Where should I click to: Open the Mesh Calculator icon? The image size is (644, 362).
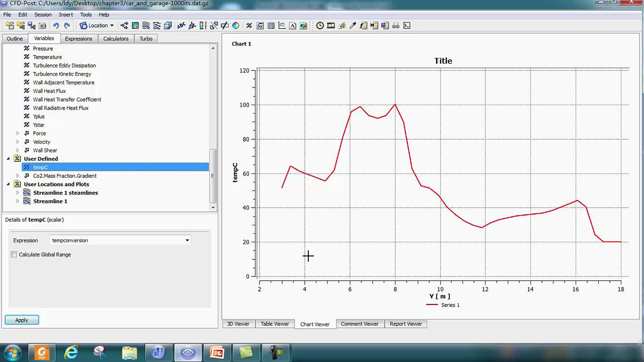tap(385, 26)
